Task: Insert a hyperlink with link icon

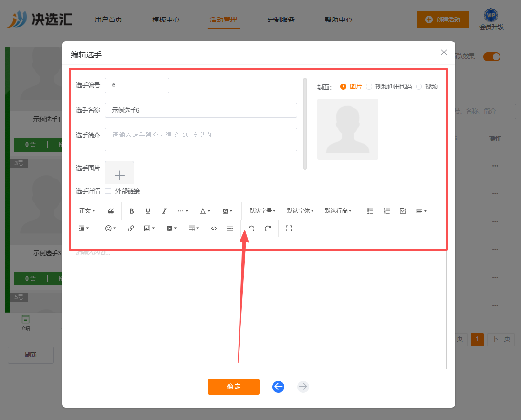Action: point(131,228)
